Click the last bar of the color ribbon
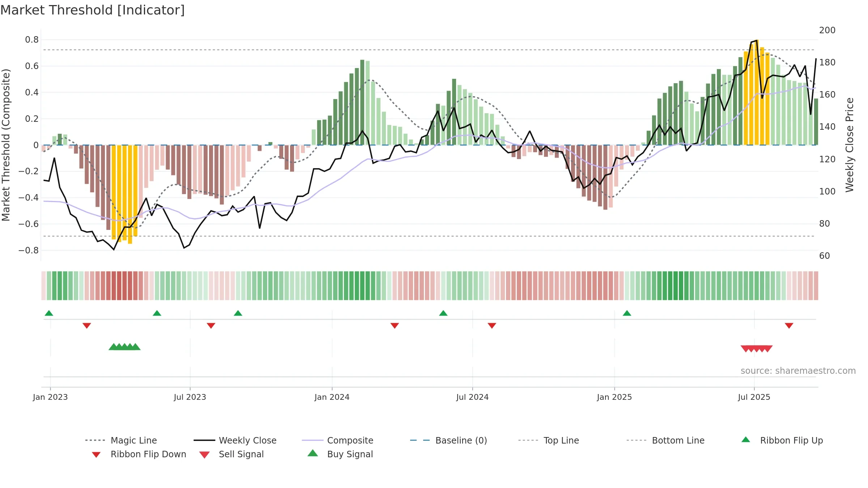 pos(816,286)
